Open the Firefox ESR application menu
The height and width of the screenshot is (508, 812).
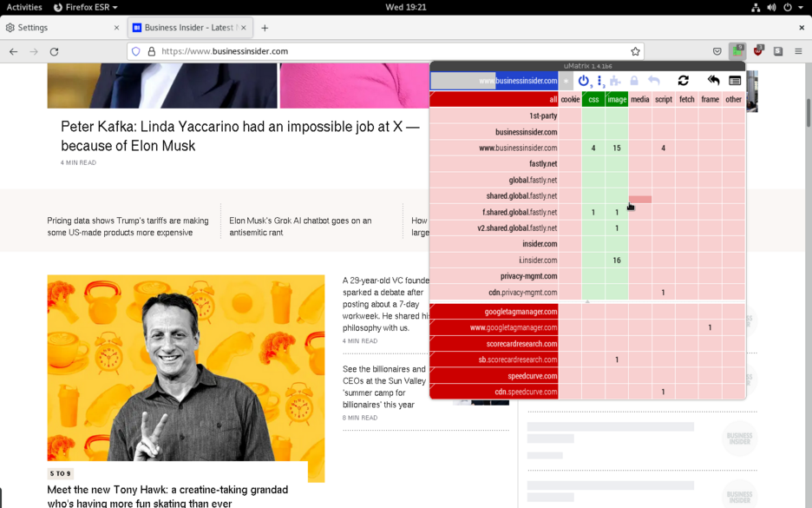click(x=86, y=7)
